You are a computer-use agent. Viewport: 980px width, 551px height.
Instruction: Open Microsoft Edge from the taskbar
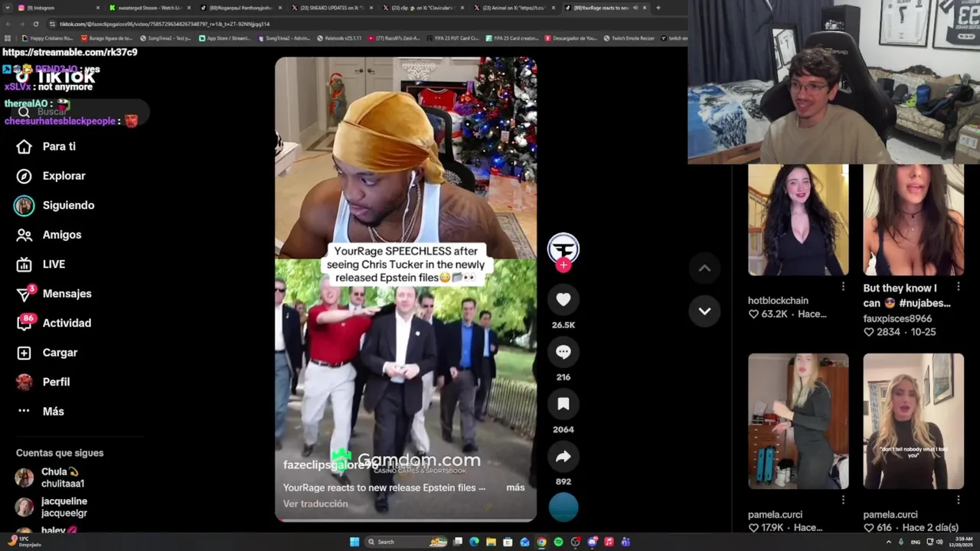[x=474, y=542]
